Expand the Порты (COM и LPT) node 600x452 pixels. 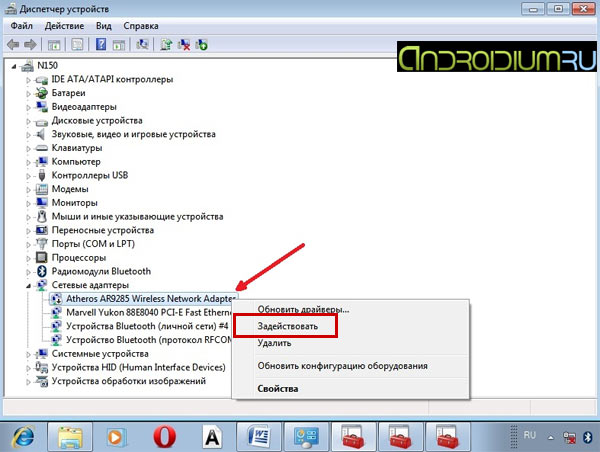pos(28,245)
